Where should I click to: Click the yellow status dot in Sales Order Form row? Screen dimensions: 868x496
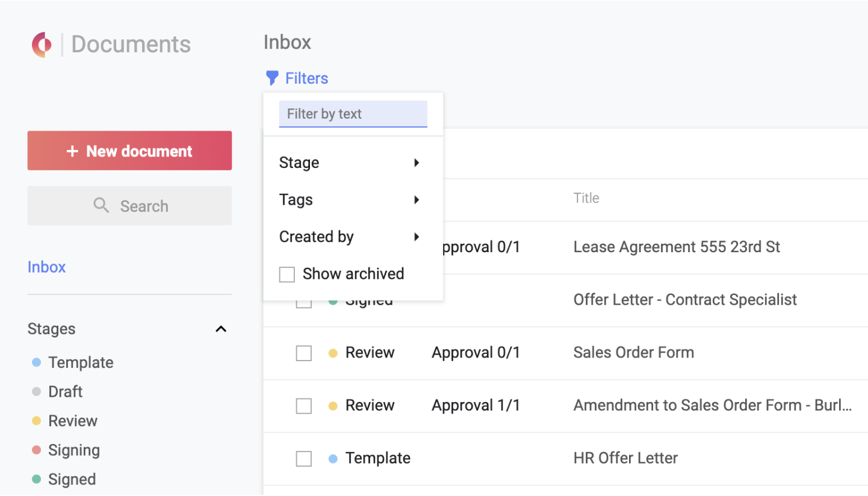coord(333,353)
